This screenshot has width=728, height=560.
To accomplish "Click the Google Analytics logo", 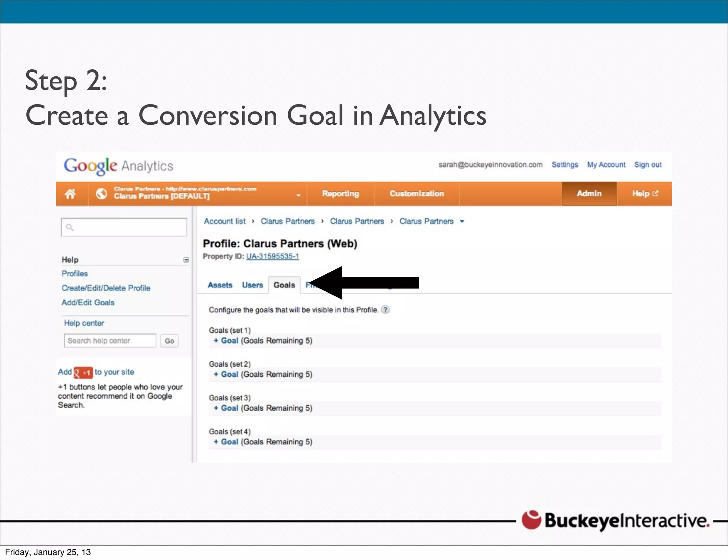I will point(118,166).
